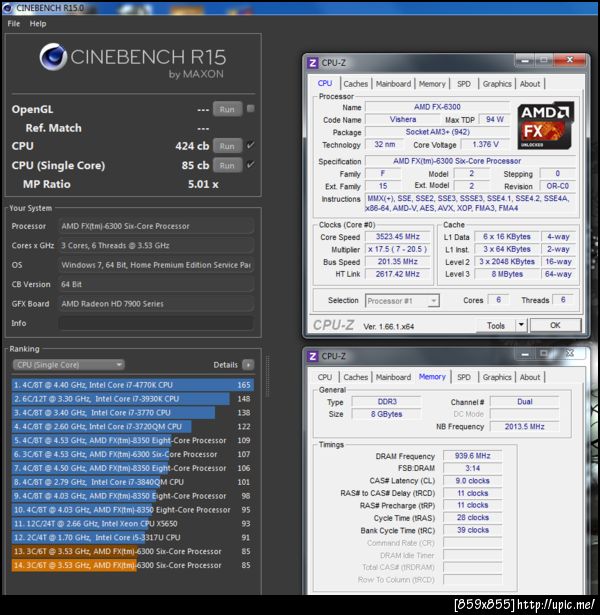Click the AMD FX logo in CPU-Z
The width and height of the screenshot is (600, 615).
[546, 126]
